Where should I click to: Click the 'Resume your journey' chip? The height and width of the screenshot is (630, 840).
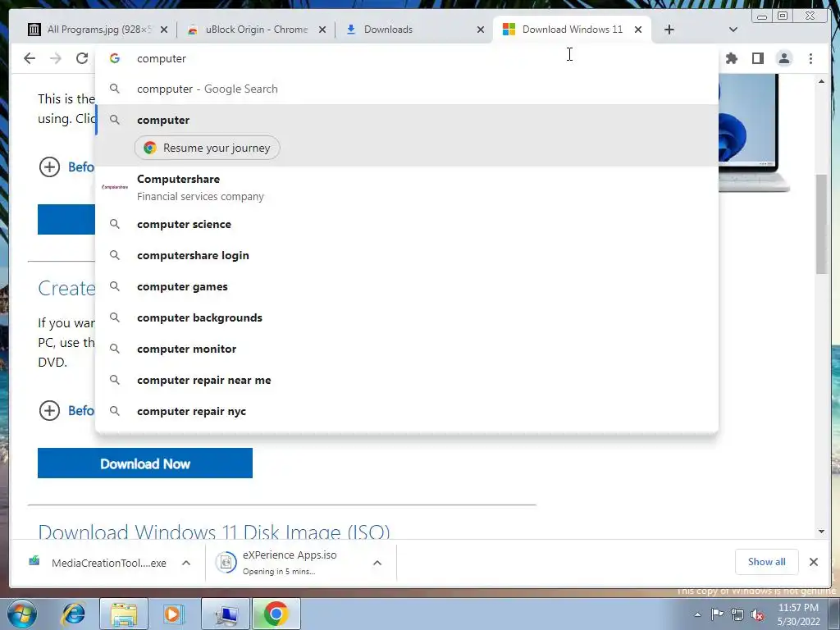click(x=207, y=148)
